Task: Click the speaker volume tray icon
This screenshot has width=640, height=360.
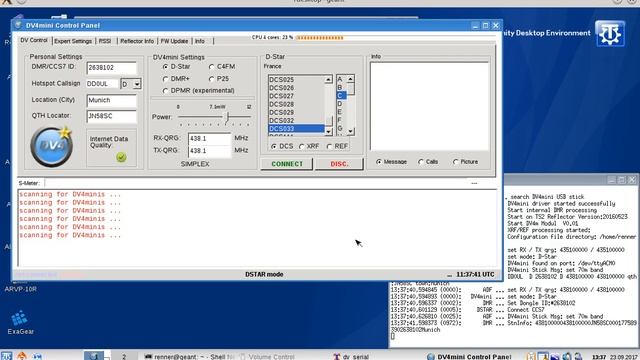Action: (x=567, y=356)
